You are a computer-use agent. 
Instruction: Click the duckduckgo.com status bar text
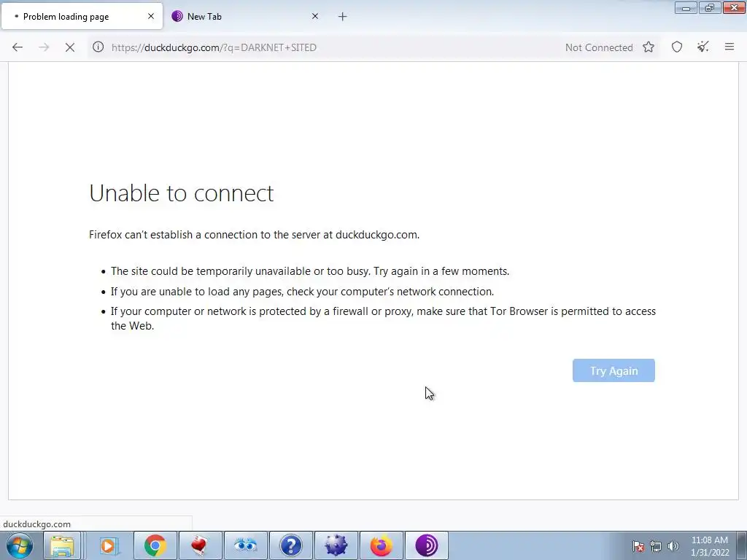pos(36,524)
